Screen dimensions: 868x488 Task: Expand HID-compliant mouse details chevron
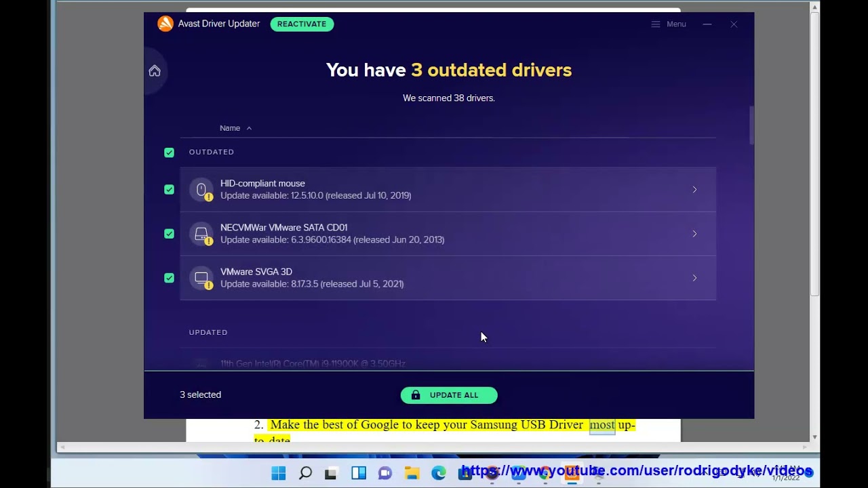(x=694, y=190)
